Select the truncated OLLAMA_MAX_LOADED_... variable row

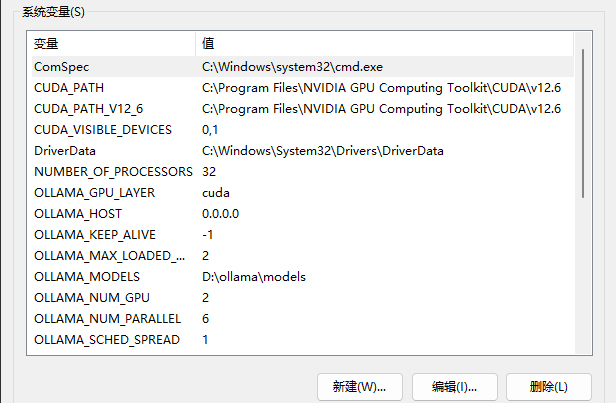point(302,256)
